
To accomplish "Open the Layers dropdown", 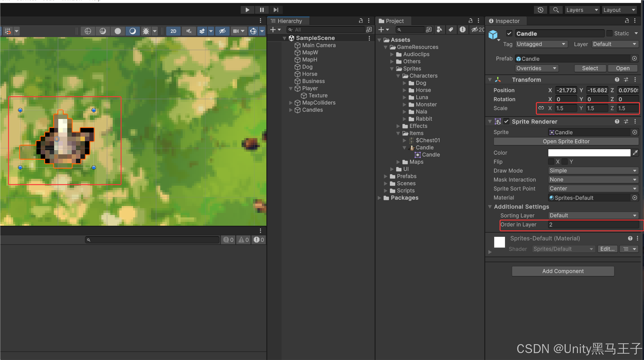I will pyautogui.click(x=582, y=10).
